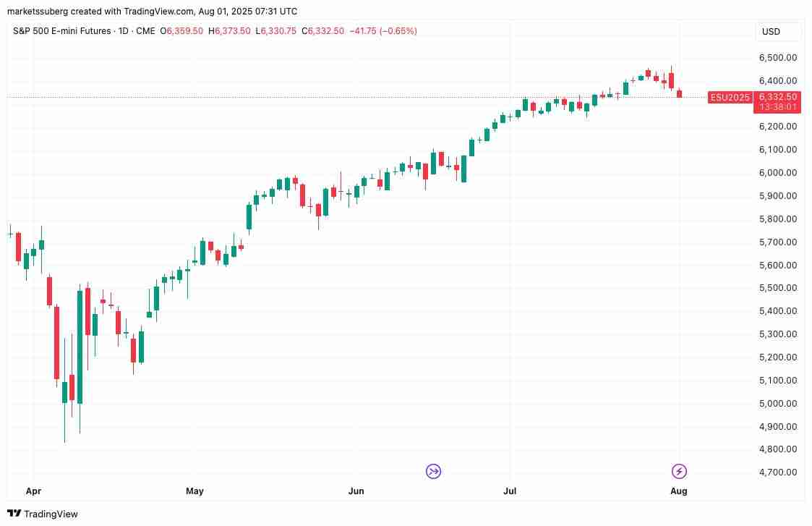The height and width of the screenshot is (526, 812).
Task: Click the 4,700.00 price scale label
Action: point(777,472)
